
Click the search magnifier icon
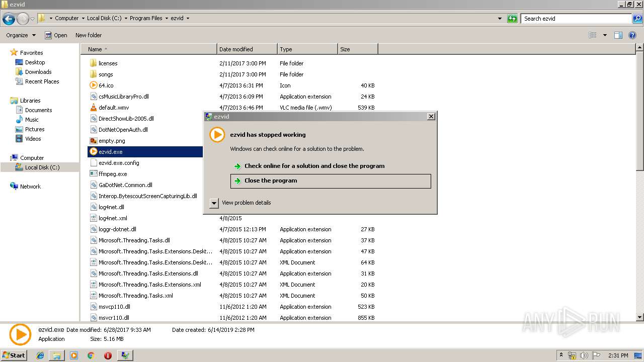[637, 19]
